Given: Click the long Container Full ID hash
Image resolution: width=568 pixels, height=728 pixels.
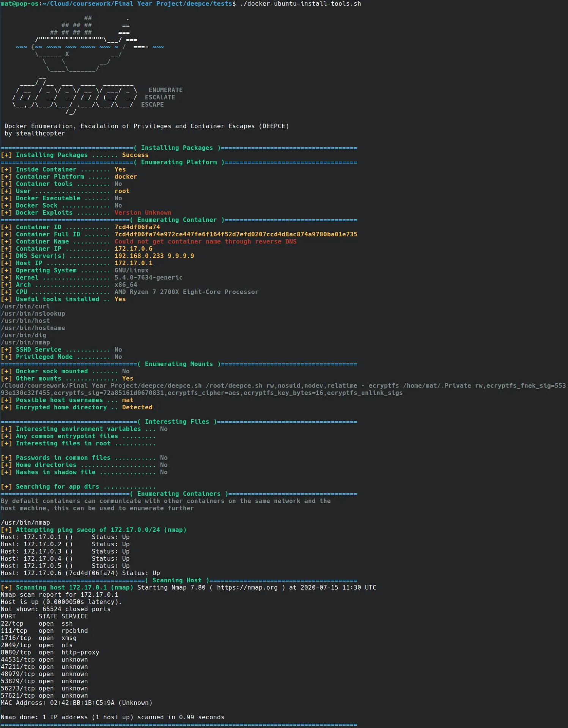Looking at the screenshot, I should pyautogui.click(x=236, y=234).
